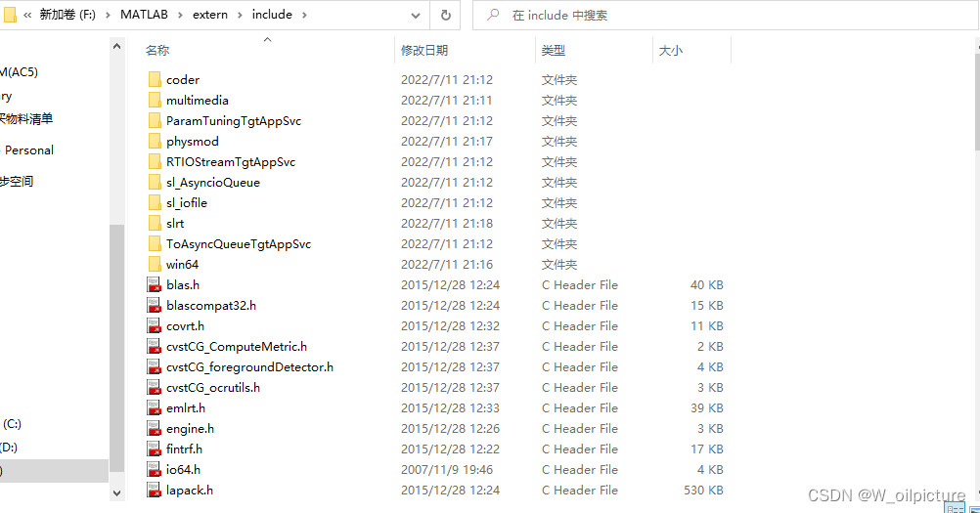The width and height of the screenshot is (980, 513).
Task: Sort by 大小 column header
Action: [x=671, y=51]
